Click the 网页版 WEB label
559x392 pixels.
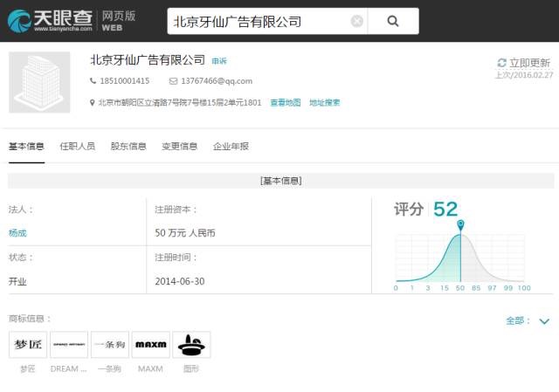(119, 21)
